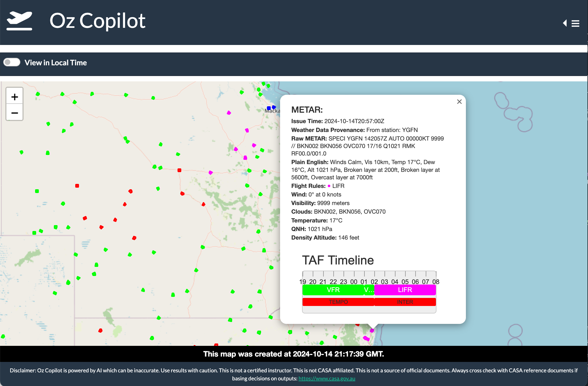
Task: Click the short green V... timeline segment
Action: tap(369, 290)
